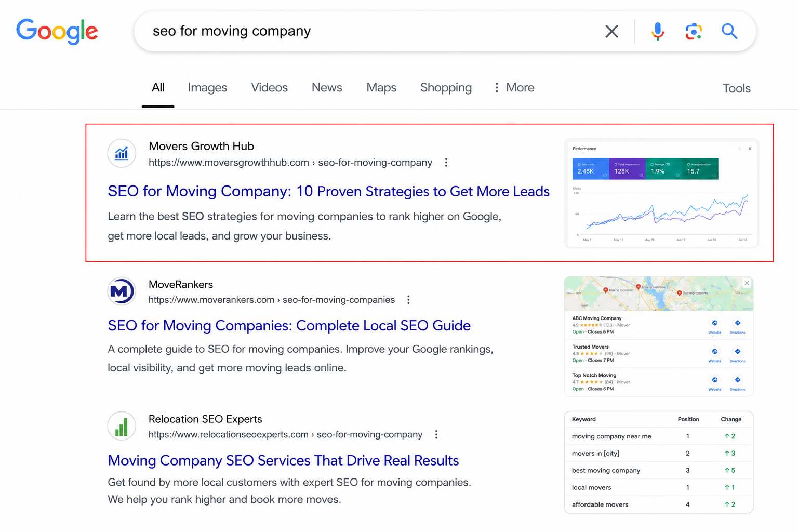Click the 'Closes 7 PM' hours text
This screenshot has height=532, width=798.
pos(601,361)
